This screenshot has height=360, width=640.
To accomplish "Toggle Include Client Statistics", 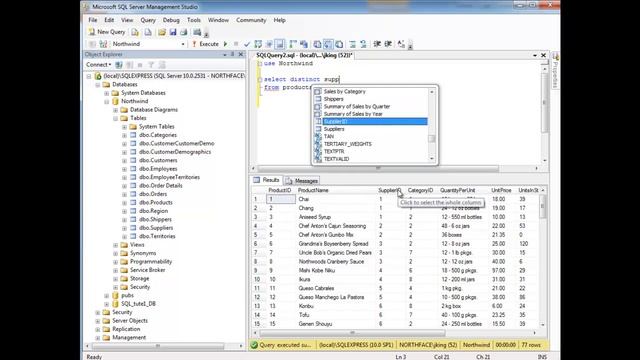I will [304, 44].
